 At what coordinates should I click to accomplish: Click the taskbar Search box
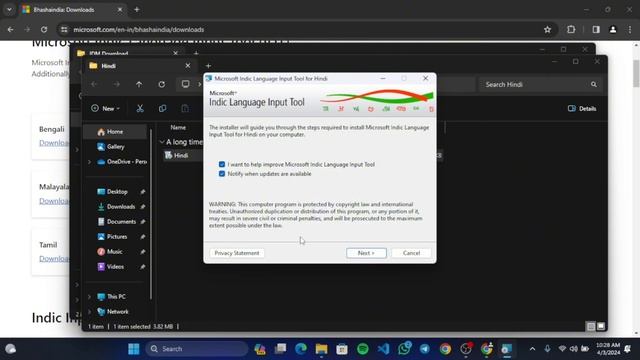coord(197,349)
